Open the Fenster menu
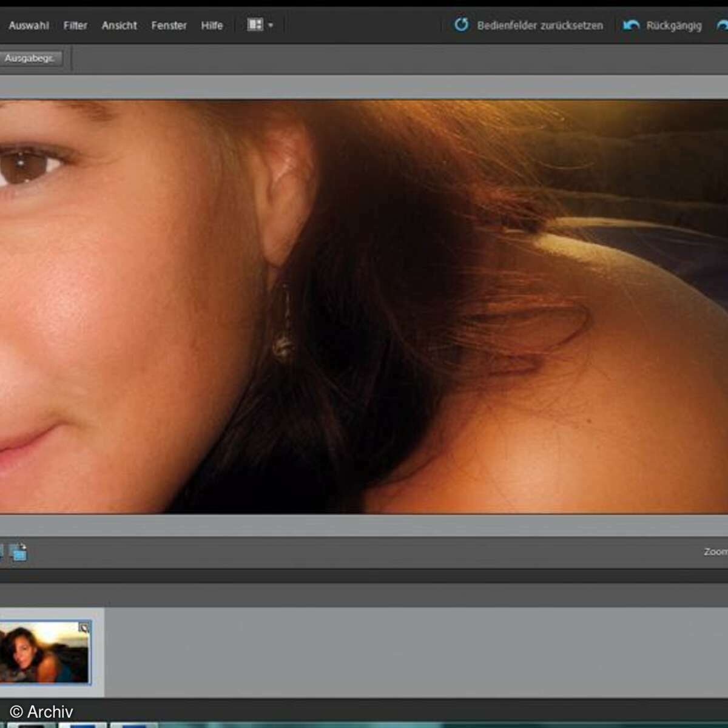 coord(169,25)
